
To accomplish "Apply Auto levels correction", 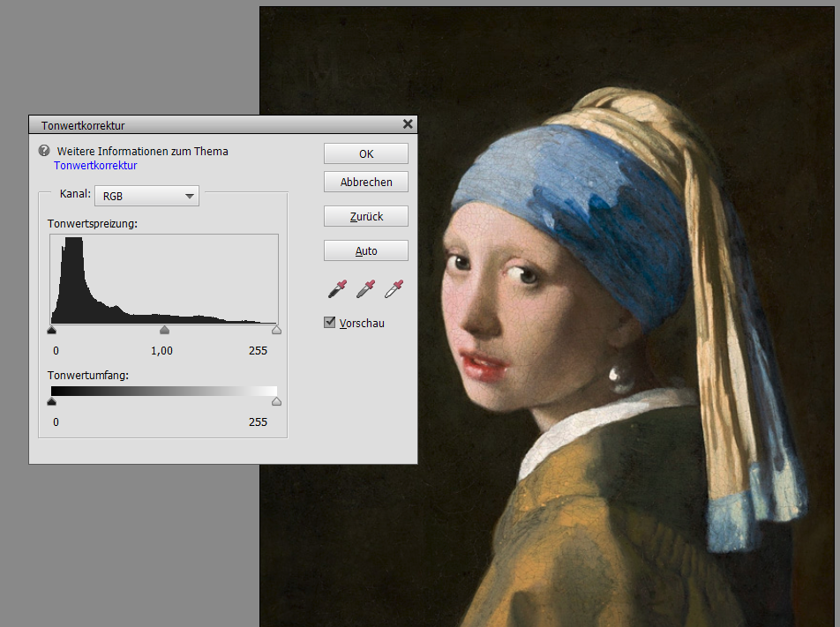I will point(366,250).
